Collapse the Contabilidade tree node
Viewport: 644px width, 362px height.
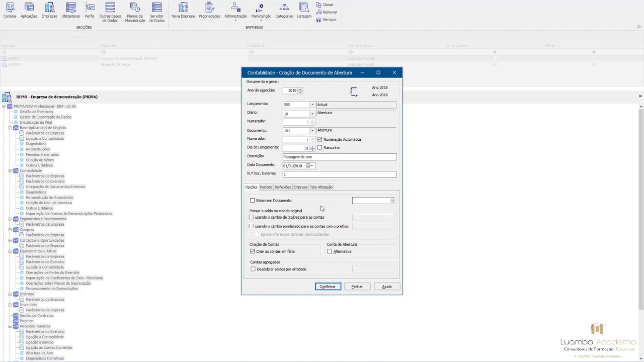coord(10,171)
